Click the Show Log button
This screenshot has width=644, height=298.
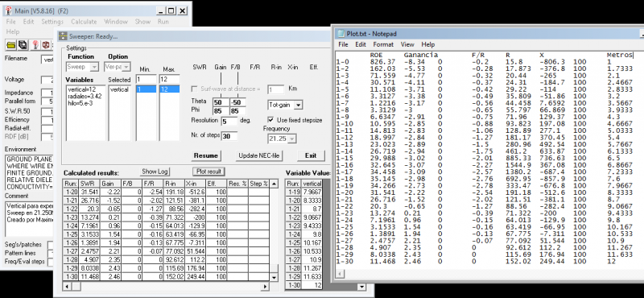[x=155, y=172]
